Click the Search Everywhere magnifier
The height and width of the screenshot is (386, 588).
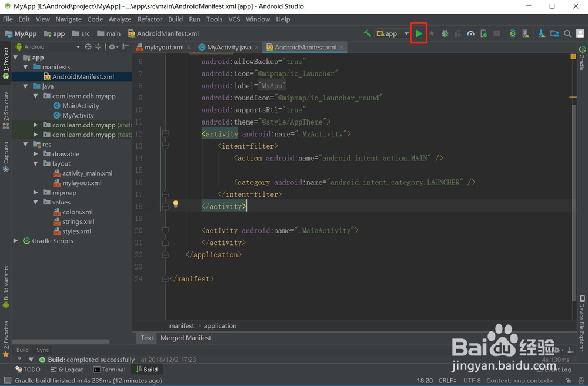point(567,33)
